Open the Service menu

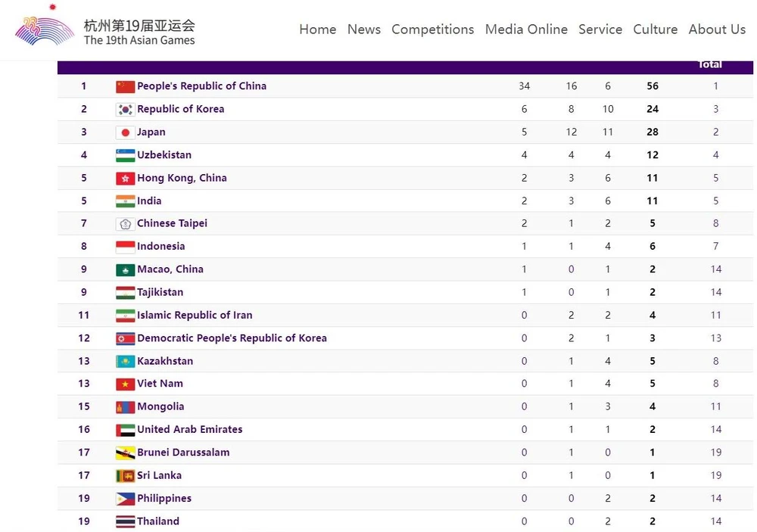600,30
